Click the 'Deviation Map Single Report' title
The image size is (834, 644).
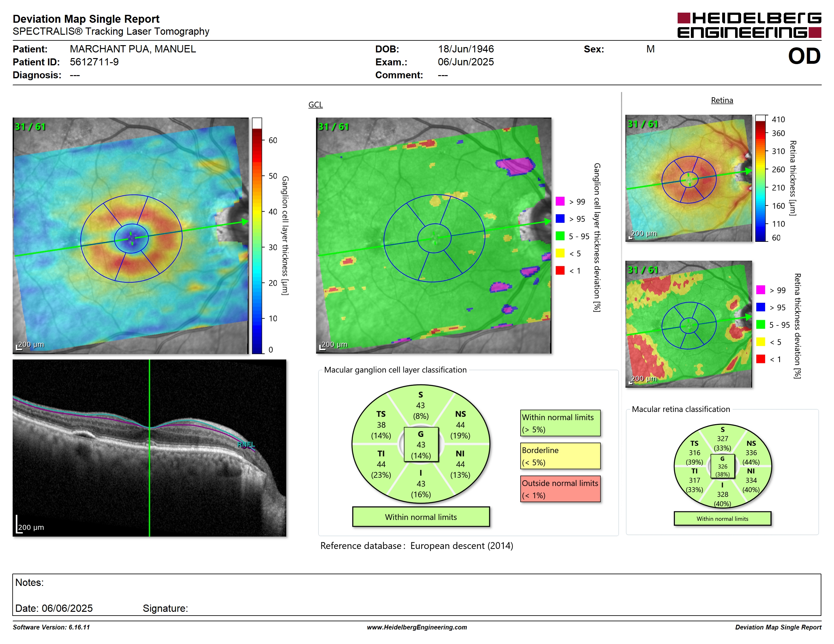[86, 19]
